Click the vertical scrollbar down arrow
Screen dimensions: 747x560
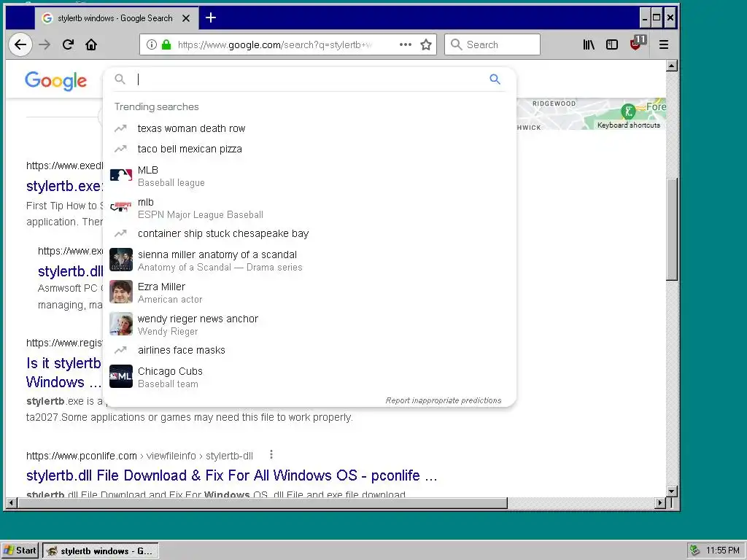click(x=672, y=491)
